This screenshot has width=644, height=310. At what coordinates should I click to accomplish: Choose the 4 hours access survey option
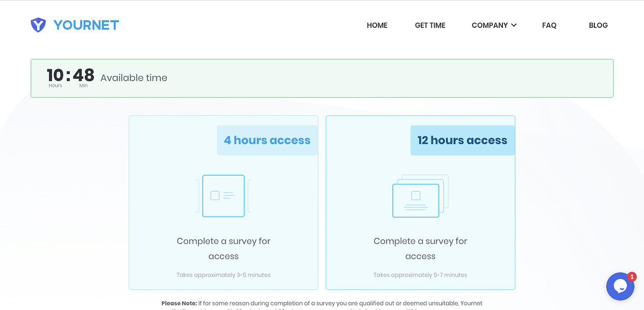223,202
